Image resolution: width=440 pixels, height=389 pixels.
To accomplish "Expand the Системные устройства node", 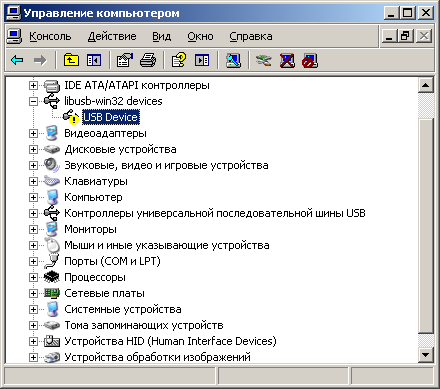I will tap(33, 309).
